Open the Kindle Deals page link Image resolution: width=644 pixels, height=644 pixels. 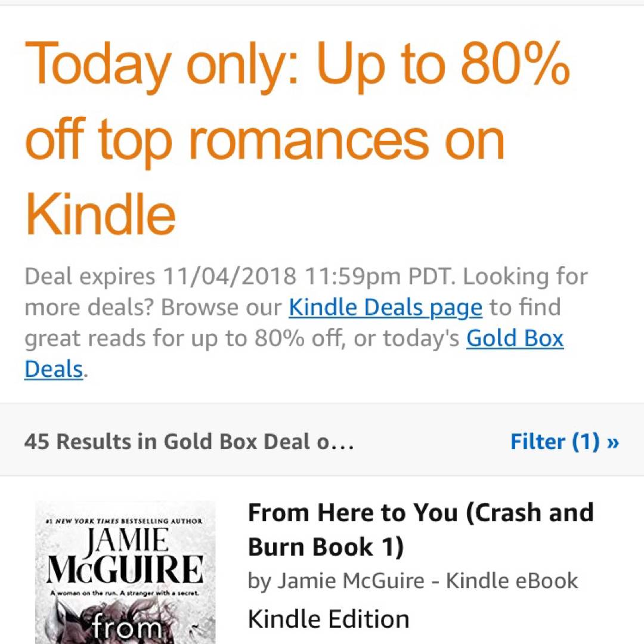pos(385,308)
